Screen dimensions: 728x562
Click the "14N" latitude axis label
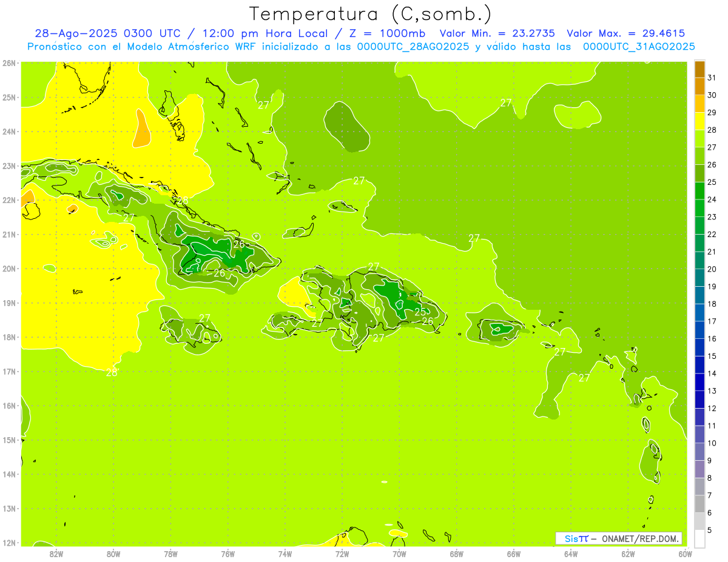click(8, 474)
